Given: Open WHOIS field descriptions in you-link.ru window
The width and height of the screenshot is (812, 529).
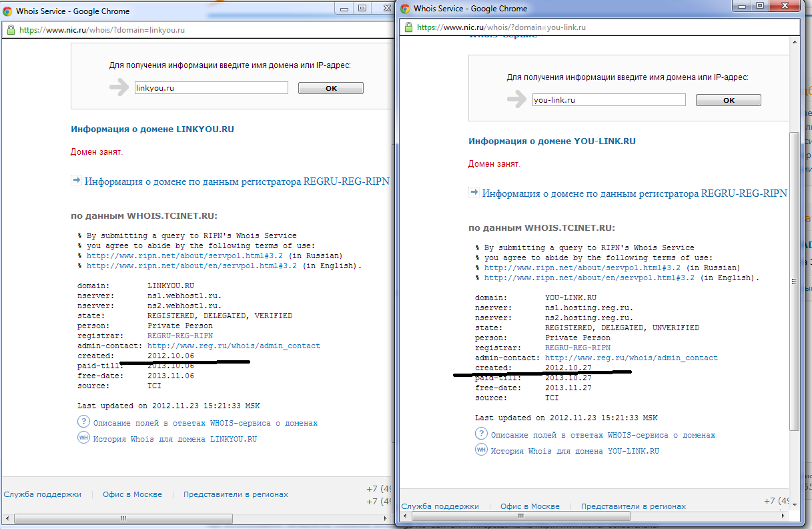Looking at the screenshot, I should coord(603,435).
